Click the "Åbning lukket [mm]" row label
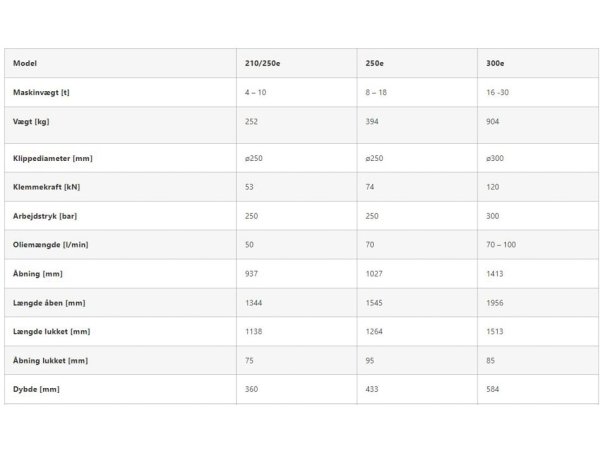The height and width of the screenshot is (450, 600). click(x=51, y=360)
